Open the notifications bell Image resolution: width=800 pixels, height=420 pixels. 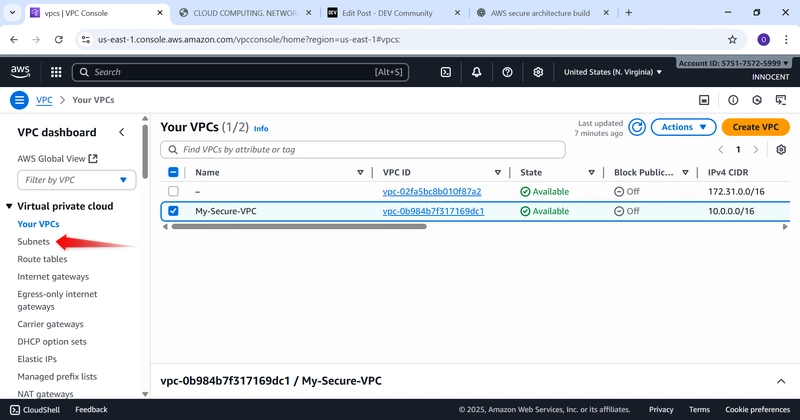point(476,72)
